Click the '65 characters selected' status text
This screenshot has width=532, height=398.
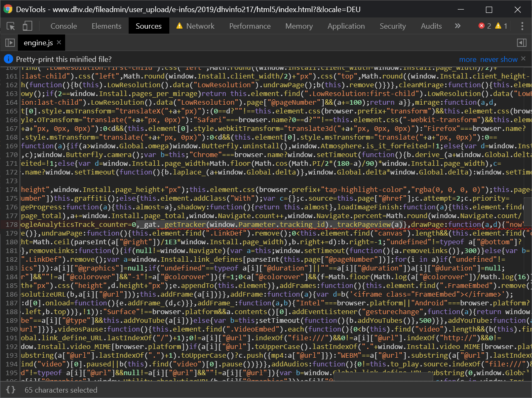point(61,390)
